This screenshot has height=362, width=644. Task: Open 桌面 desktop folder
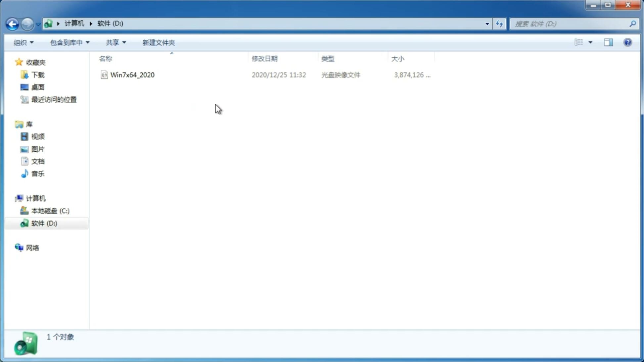pos(38,87)
